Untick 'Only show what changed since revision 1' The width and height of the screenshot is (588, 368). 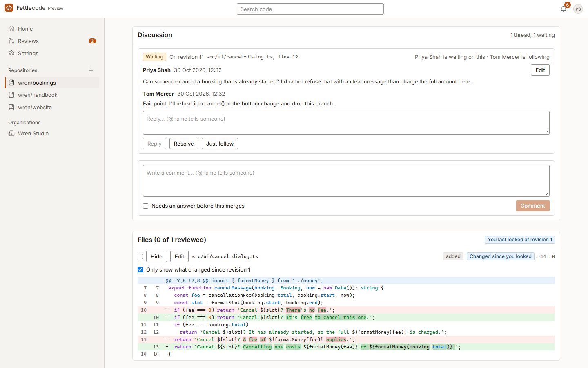(x=140, y=269)
